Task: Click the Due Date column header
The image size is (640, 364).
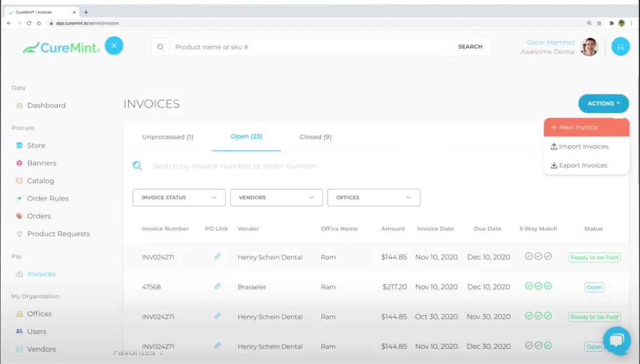Action: coord(487,229)
